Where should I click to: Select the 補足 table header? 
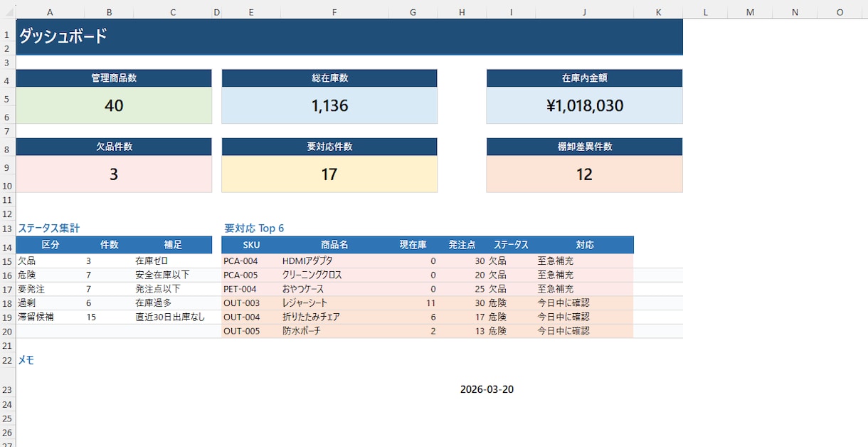click(173, 245)
